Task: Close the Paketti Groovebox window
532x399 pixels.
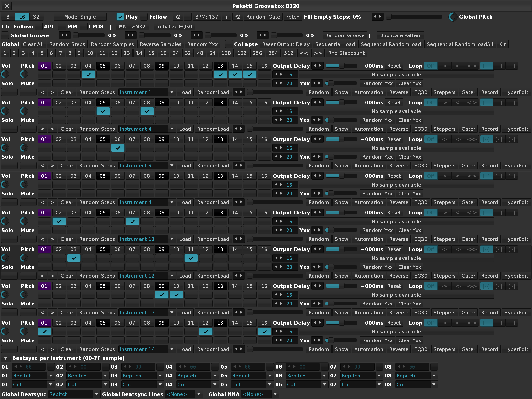Action: [7, 6]
